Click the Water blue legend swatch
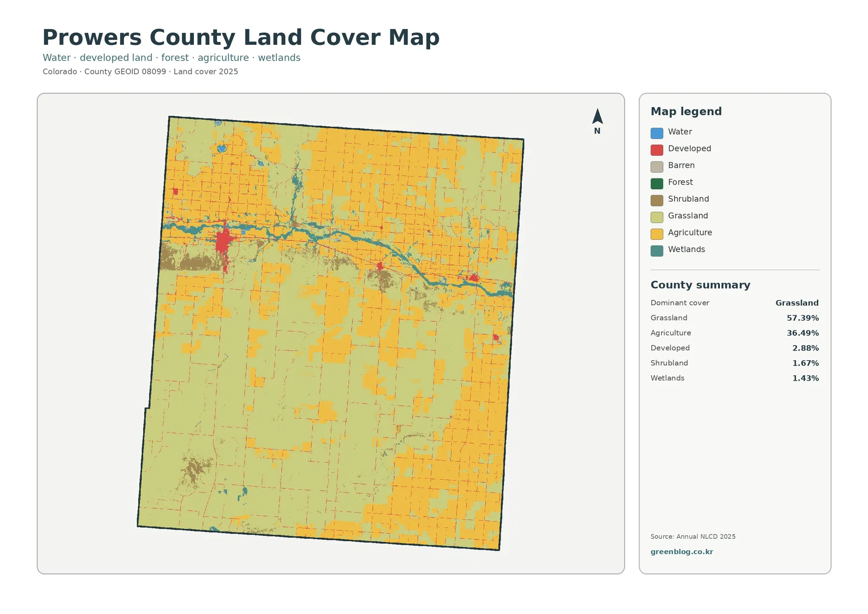The image size is (868, 614). point(657,133)
